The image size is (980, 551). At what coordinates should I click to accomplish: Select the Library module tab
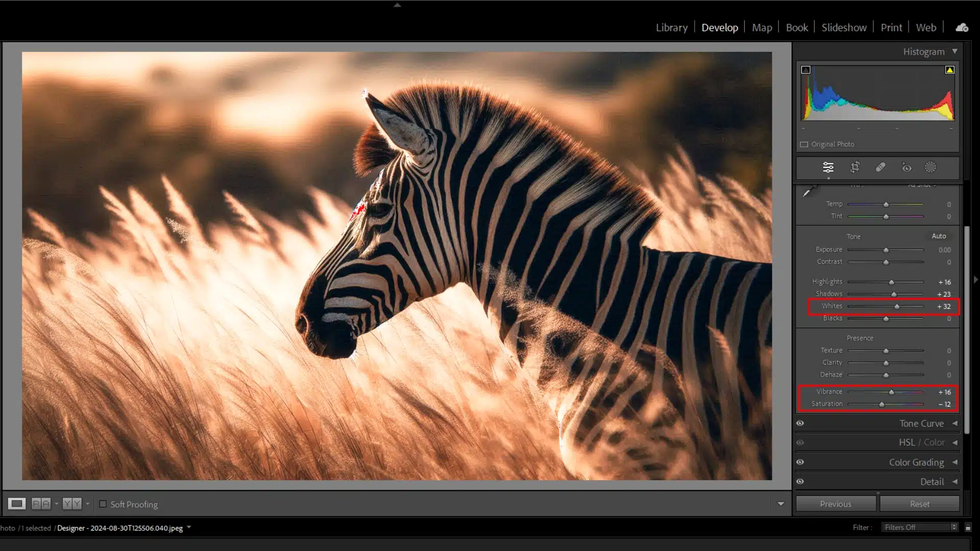point(671,28)
